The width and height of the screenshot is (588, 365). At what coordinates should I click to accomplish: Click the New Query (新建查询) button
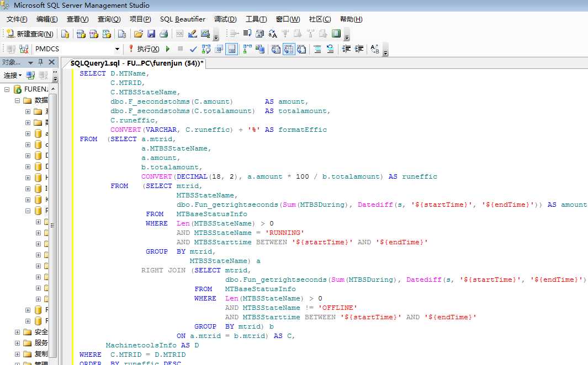(x=30, y=34)
